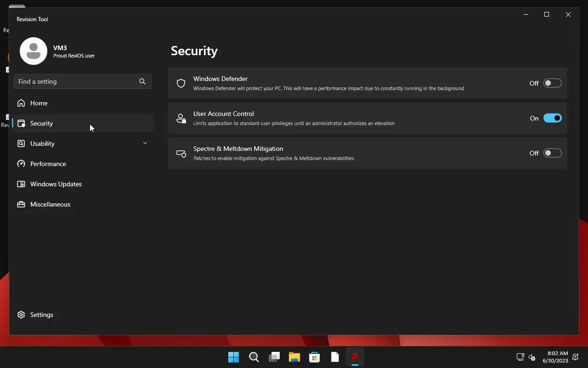Open Task View icon on taskbar
Screen dimensions: 588x368
point(274,357)
